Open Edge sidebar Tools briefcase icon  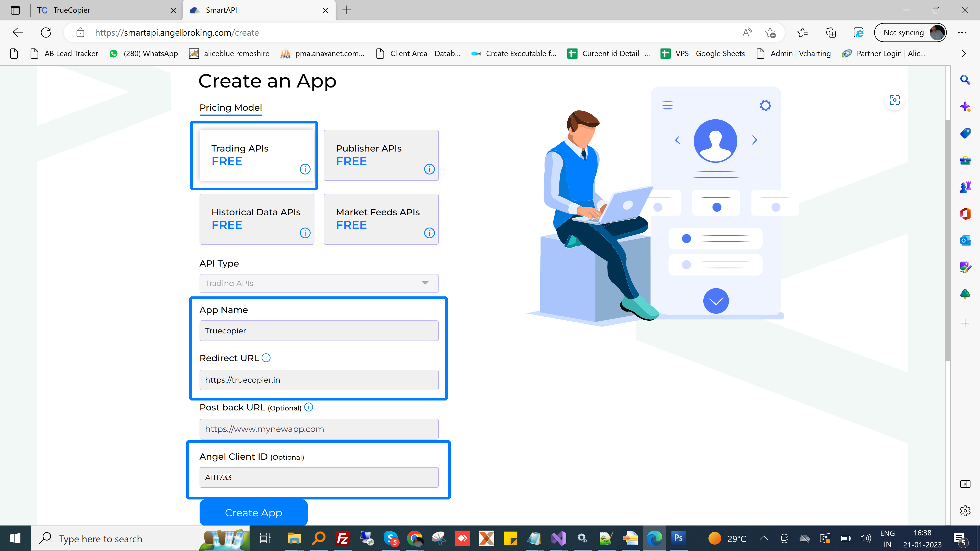(965, 160)
